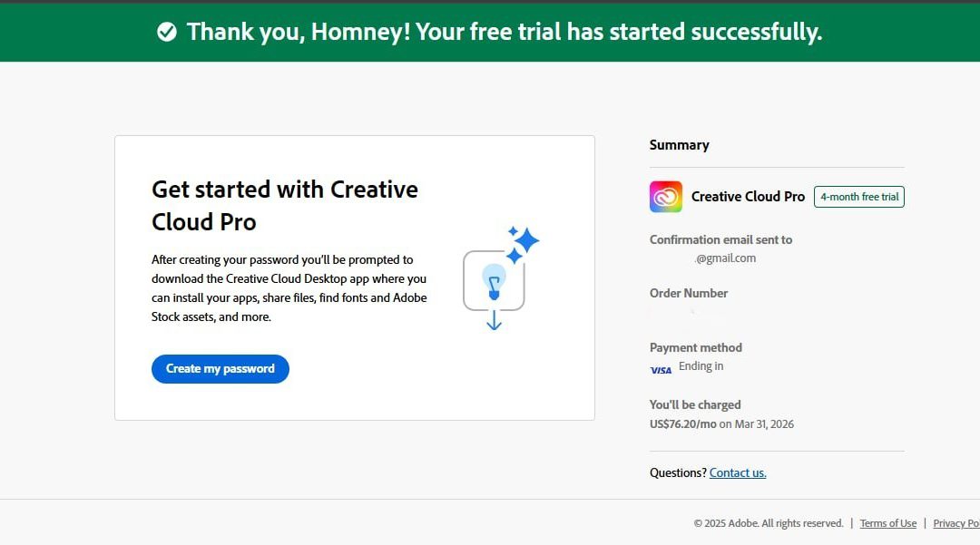Select the Creative Cloud Pro plan entry
980x545 pixels.
click(747, 196)
